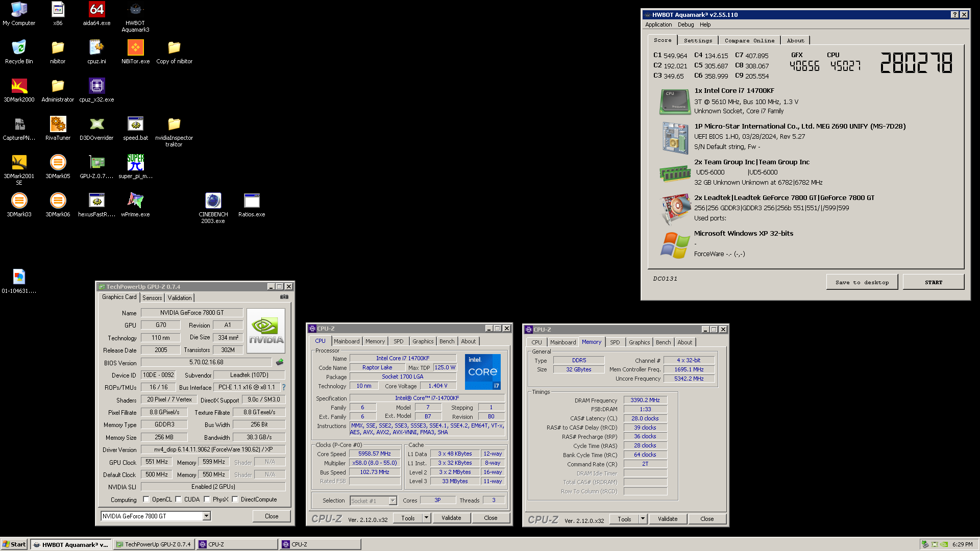Viewport: 980px width, 551px height.
Task: Click Bus Interface question mark help
Action: point(284,387)
